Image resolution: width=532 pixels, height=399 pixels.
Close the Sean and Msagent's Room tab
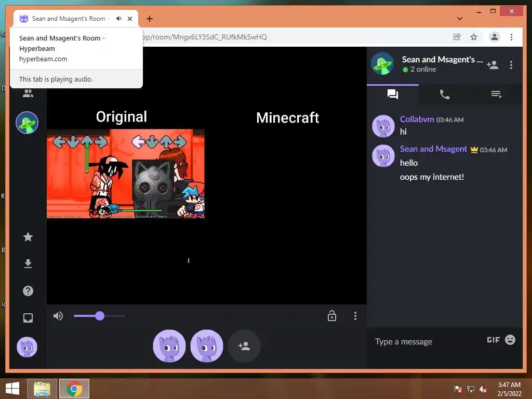[x=130, y=19]
